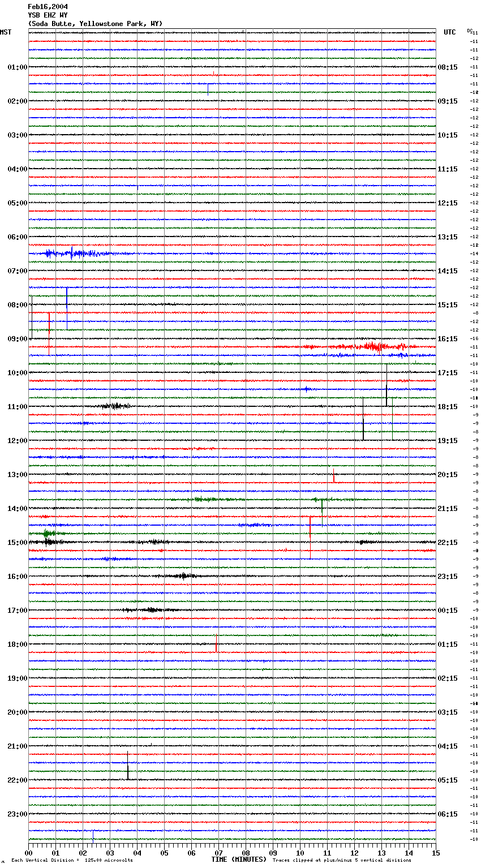The height and width of the screenshot is (868, 481).
Task: Click the "21:00" MST hour label
Action: pyautogui.click(x=18, y=746)
